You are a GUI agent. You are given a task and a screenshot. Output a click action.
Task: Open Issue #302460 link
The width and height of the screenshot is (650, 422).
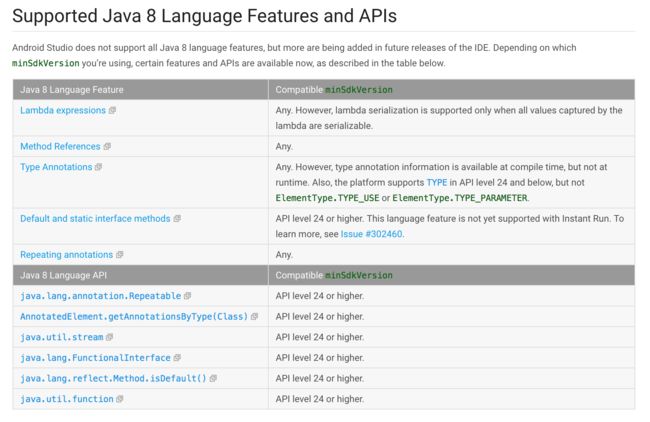[x=371, y=234]
